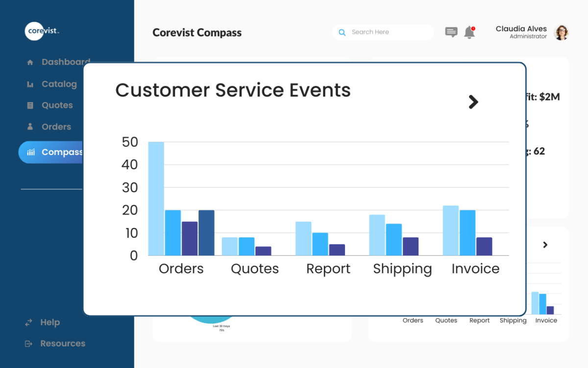This screenshot has height=368, width=588.
Task: Check notifications by clicking the bell icon
Action: (469, 32)
